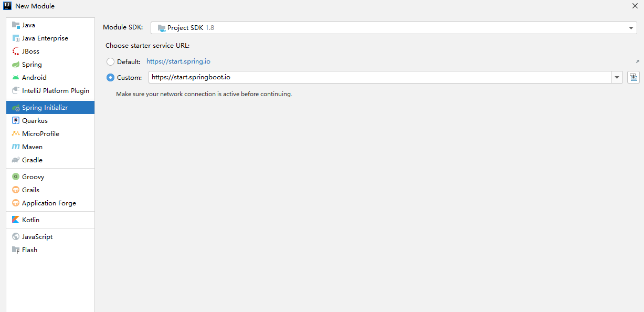Expand the Custom URL history dropdown arrow
Viewport: 644px width, 312px height.
[617, 78]
